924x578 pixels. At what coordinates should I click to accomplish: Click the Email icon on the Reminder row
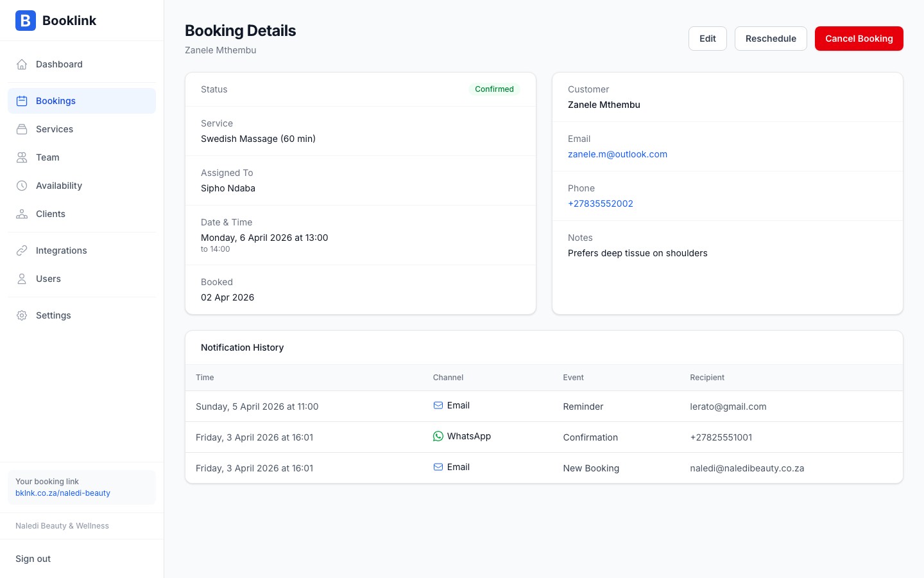point(438,405)
